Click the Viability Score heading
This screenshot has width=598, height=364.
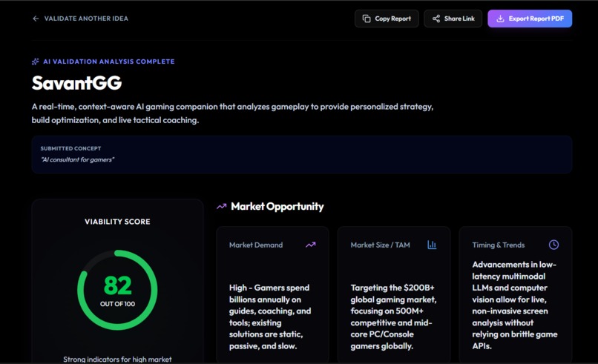click(117, 222)
